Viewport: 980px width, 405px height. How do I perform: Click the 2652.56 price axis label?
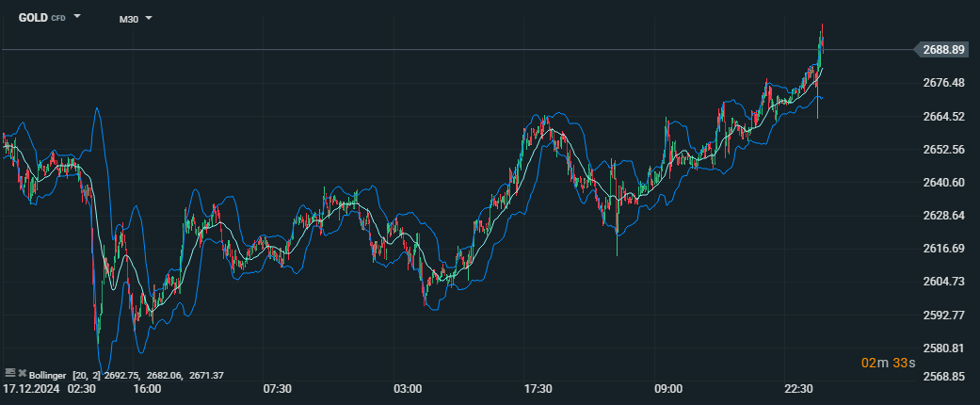pyautogui.click(x=945, y=150)
